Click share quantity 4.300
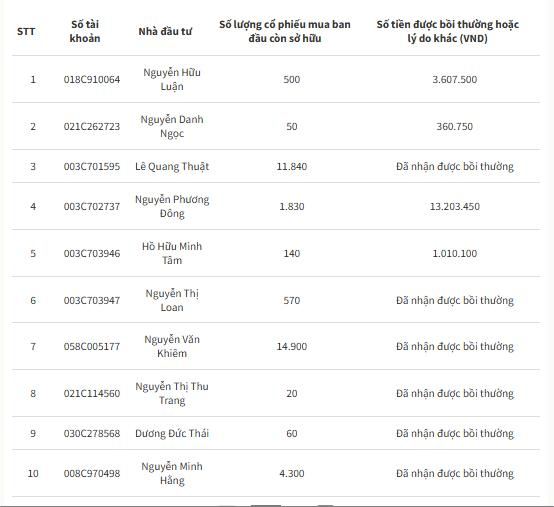Image resolution: width=554 pixels, height=507 pixels. pos(292,473)
